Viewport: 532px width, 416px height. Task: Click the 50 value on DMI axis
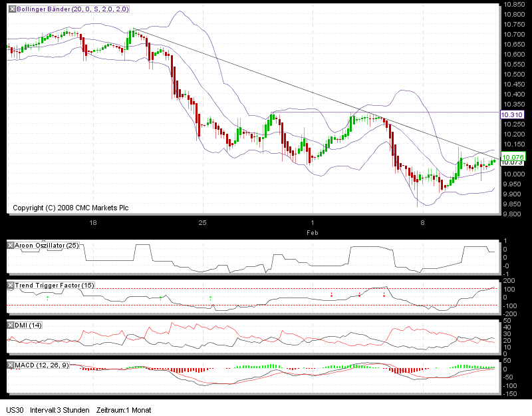[507, 321]
